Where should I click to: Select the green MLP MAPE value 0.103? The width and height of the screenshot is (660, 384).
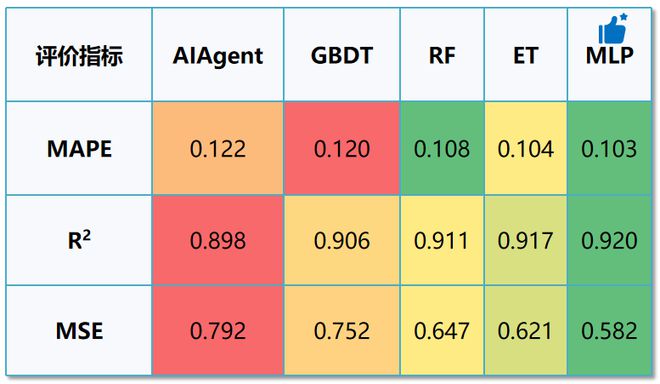coord(609,149)
